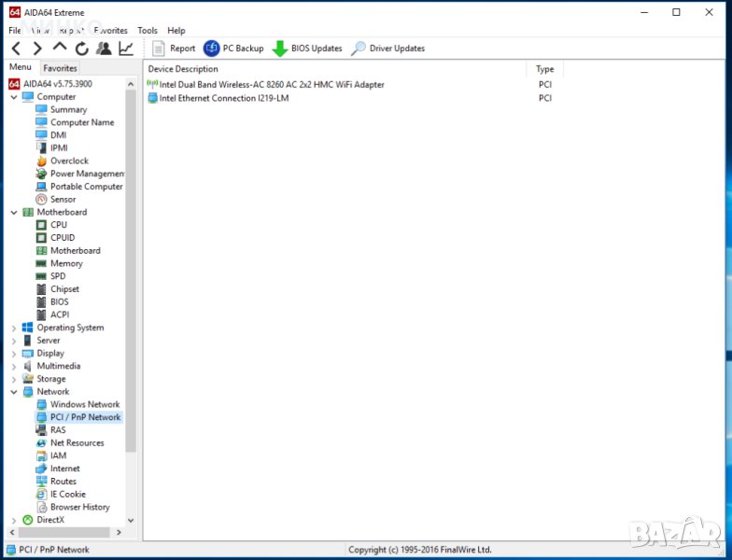Expand the Storage tree node
Viewport: 732px width, 560px height.
pyautogui.click(x=13, y=380)
